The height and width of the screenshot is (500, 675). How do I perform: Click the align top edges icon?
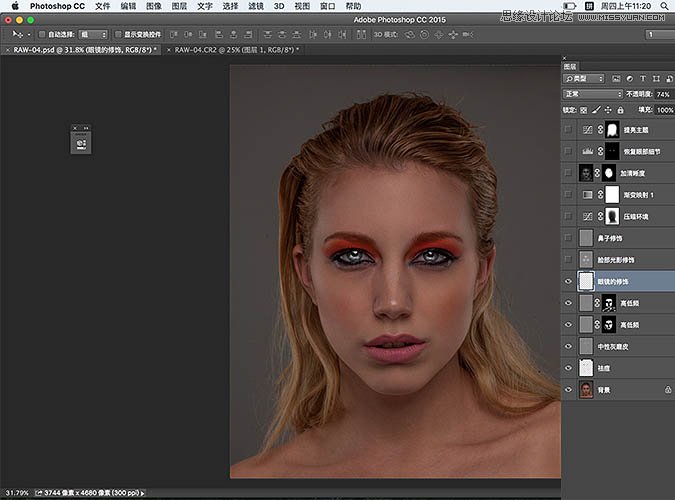tap(173, 34)
